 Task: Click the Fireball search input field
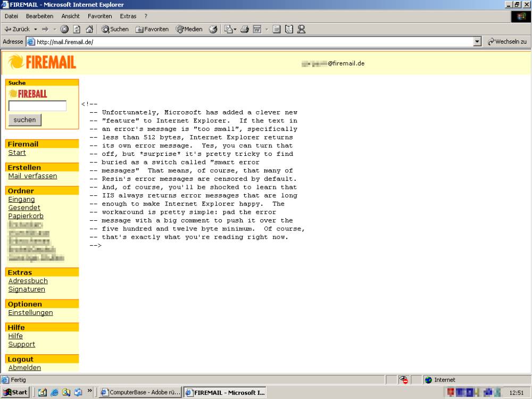point(37,105)
